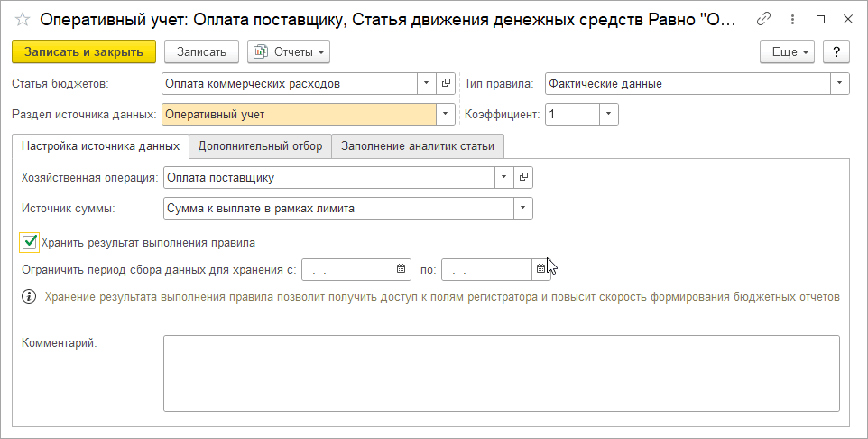Switch to Заполнение аналитик статьи tab

click(x=418, y=146)
